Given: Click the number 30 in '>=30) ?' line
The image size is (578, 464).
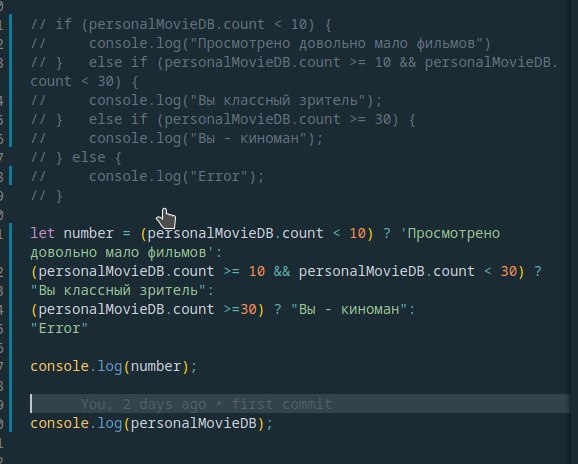Looking at the screenshot, I should coord(248,309).
